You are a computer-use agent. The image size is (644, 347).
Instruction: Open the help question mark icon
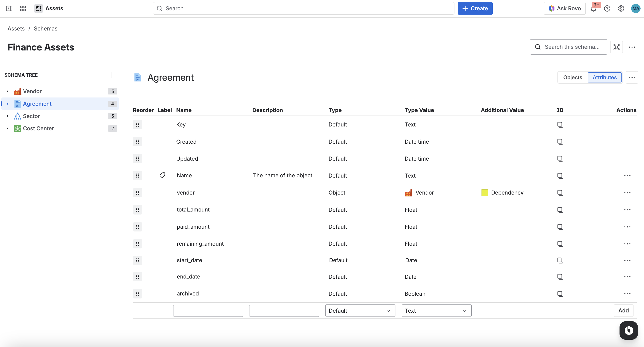(607, 9)
